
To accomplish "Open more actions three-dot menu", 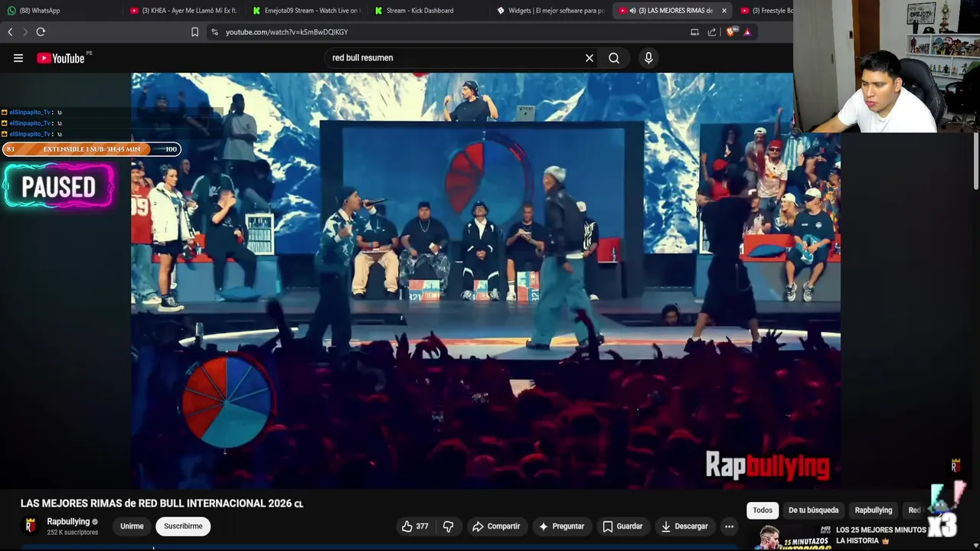I will click(729, 527).
